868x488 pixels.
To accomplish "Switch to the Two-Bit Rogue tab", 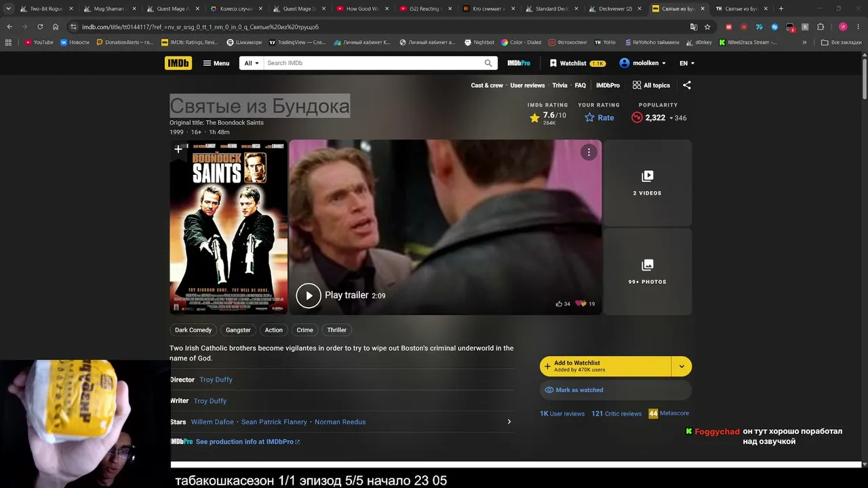I will [x=47, y=9].
